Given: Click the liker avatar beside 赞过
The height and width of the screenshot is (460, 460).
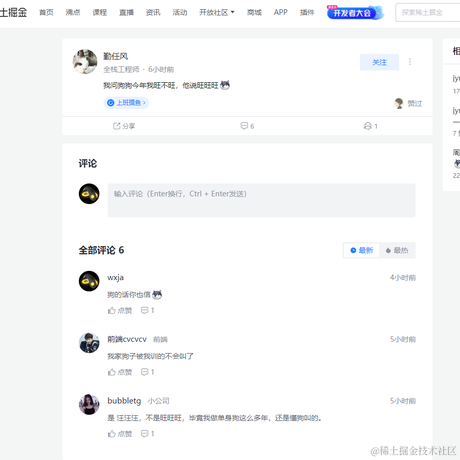Looking at the screenshot, I should point(399,103).
